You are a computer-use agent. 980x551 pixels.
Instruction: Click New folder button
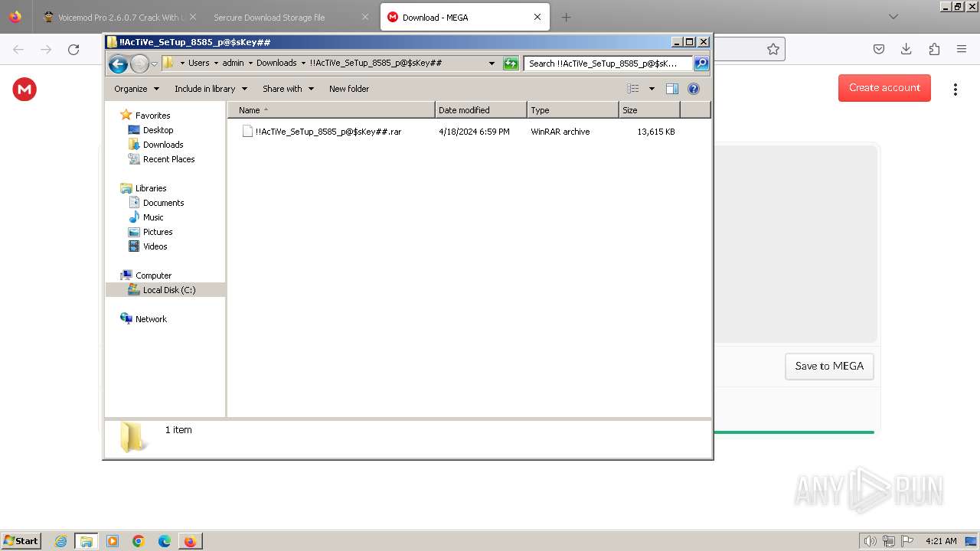(x=349, y=89)
